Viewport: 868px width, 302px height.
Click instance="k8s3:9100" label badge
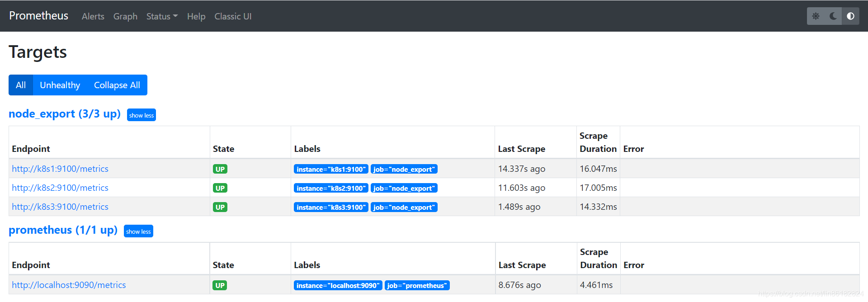[331, 207]
